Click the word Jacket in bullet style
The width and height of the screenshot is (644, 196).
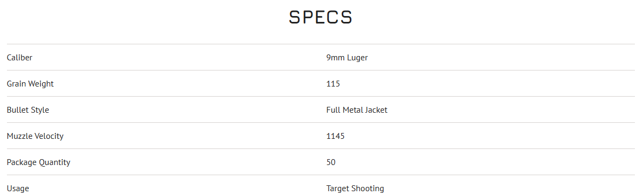point(376,109)
